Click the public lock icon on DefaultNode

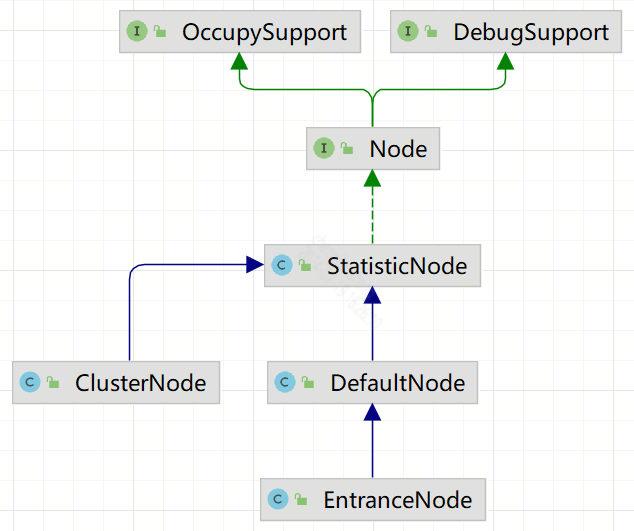click(308, 382)
